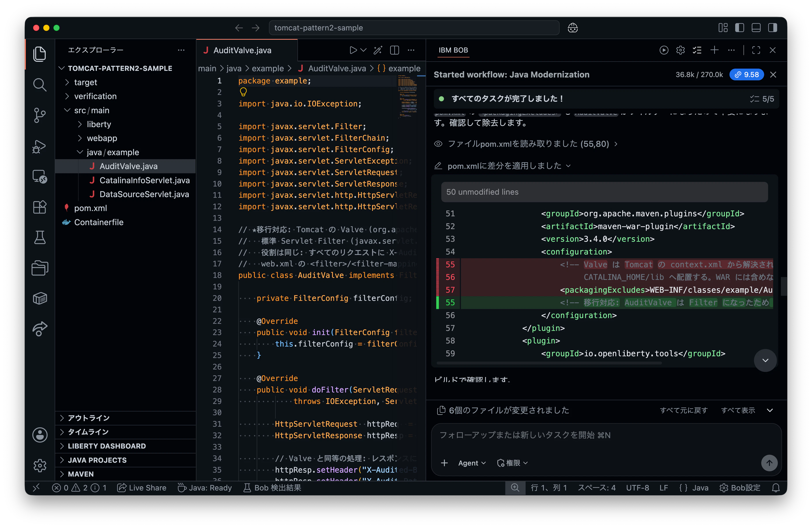
Task: Expand Bob panel to full screen
Action: tap(756, 50)
